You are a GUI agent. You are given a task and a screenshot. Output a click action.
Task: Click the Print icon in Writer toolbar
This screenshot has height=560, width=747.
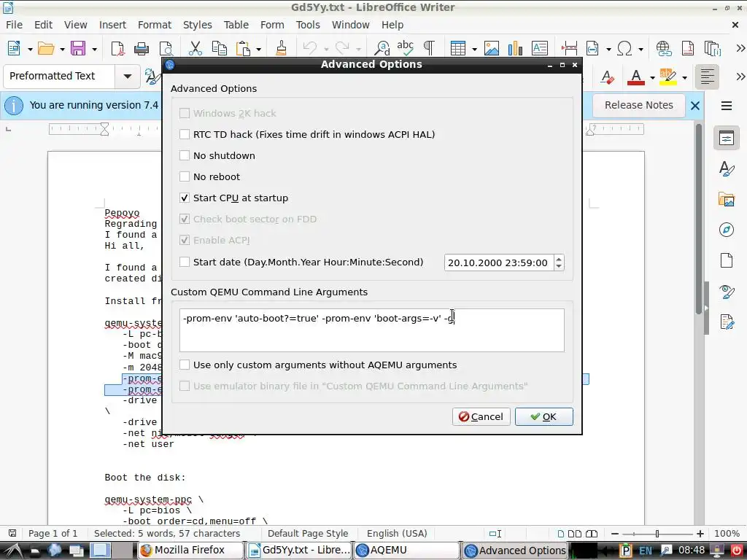(x=142, y=48)
